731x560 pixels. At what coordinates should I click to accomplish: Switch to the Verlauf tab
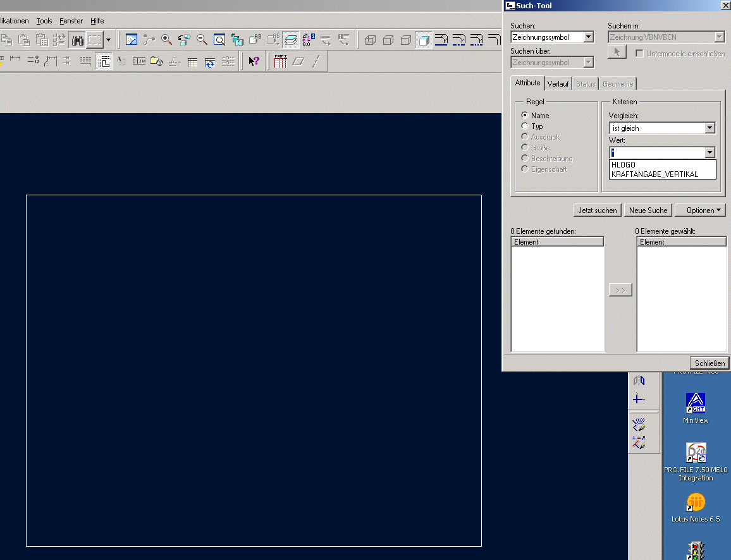(x=558, y=84)
